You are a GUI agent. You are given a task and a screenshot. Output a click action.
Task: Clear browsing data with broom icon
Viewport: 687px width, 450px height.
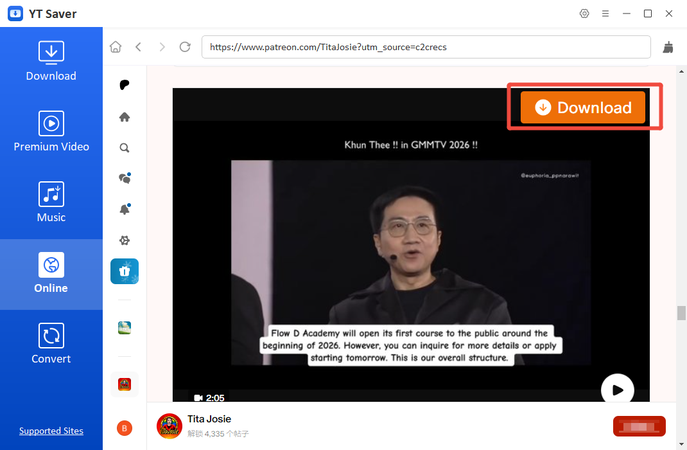click(x=668, y=47)
